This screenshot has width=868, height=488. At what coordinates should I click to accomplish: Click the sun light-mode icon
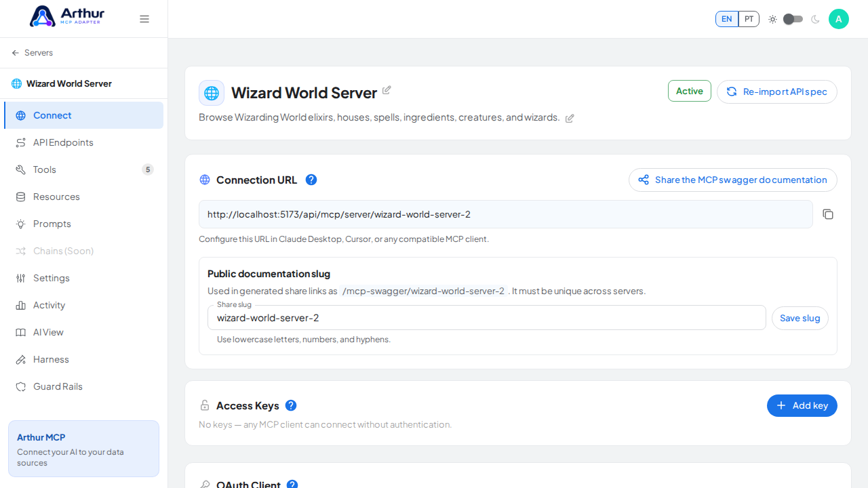(772, 19)
